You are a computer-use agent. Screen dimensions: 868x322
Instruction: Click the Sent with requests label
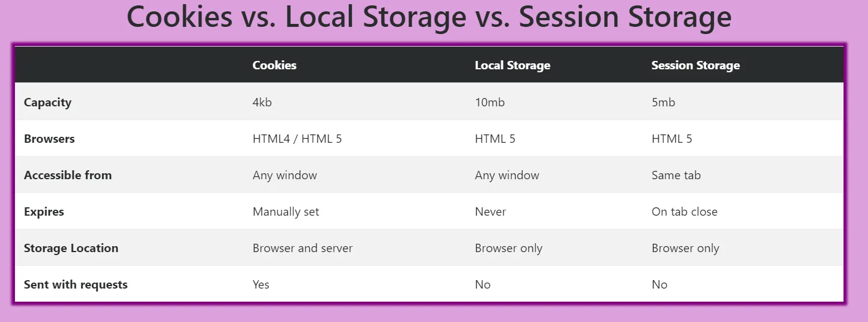pyautogui.click(x=76, y=284)
